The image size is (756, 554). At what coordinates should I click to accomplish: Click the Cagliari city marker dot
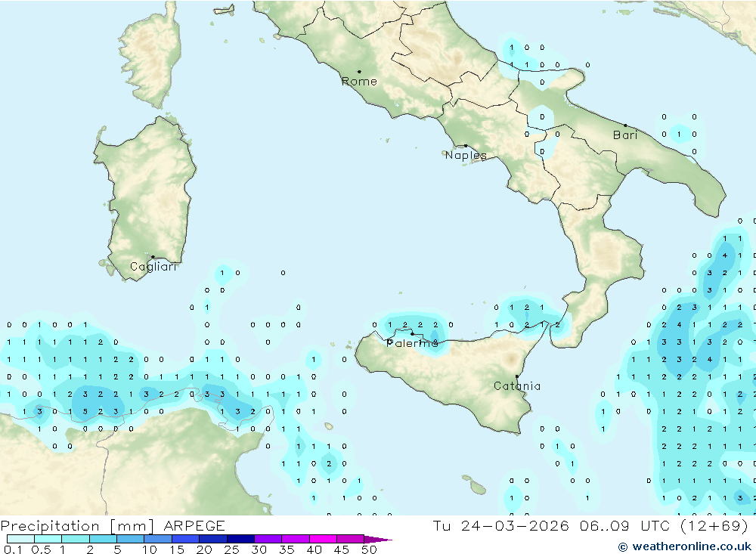point(153,257)
